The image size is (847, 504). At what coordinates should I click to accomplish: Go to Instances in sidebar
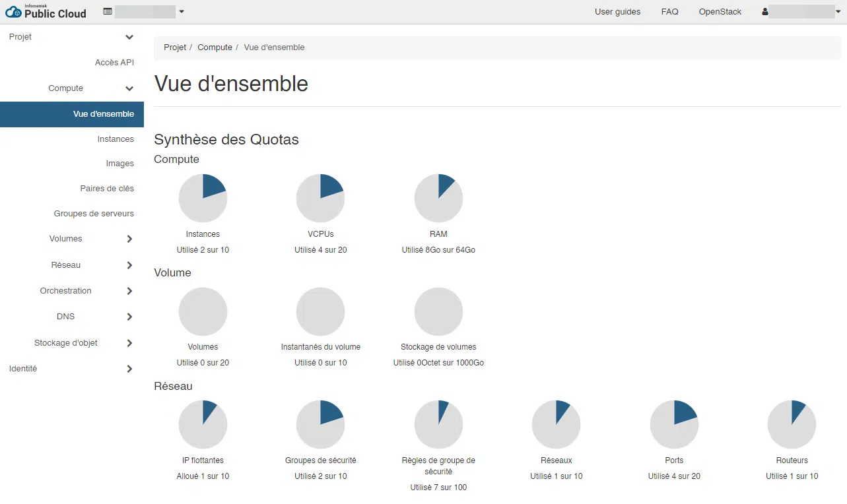(x=116, y=139)
